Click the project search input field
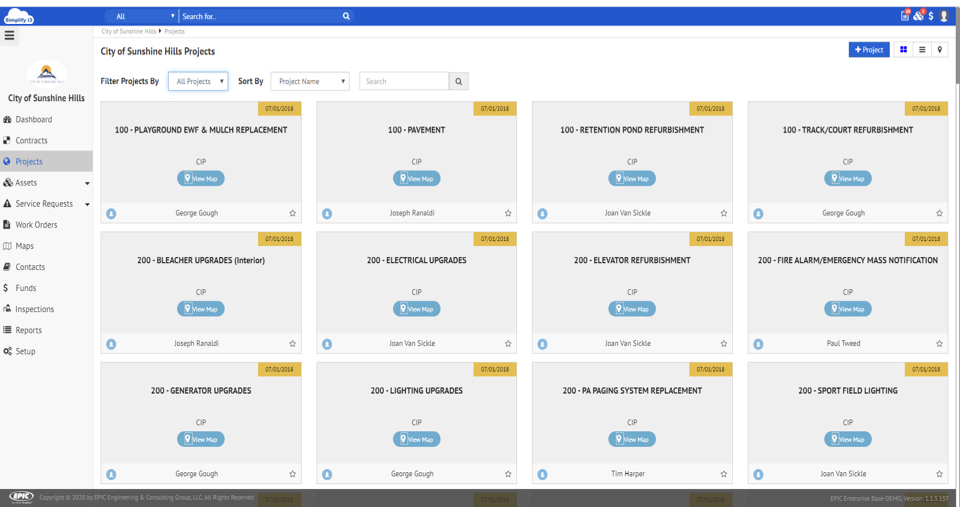Viewport: 960px width, 507px height. 404,81
